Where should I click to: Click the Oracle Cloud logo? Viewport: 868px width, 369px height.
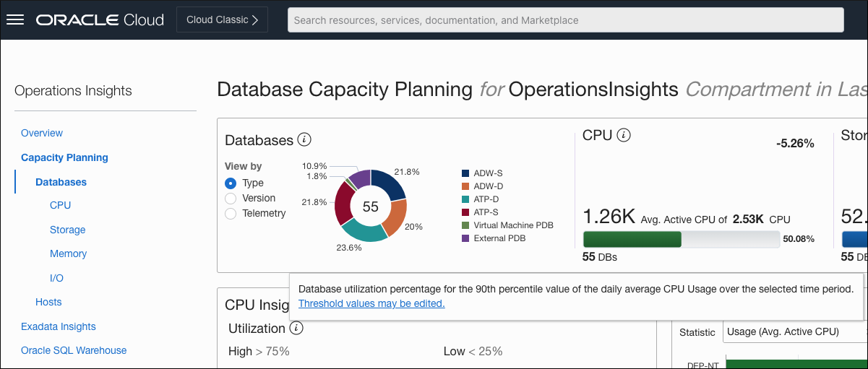100,19
